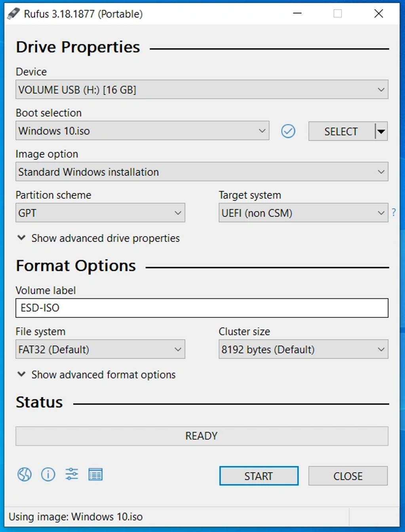Screen dimensions: 405x532
Task: Click the Drive Properties heading
Action: point(78,47)
